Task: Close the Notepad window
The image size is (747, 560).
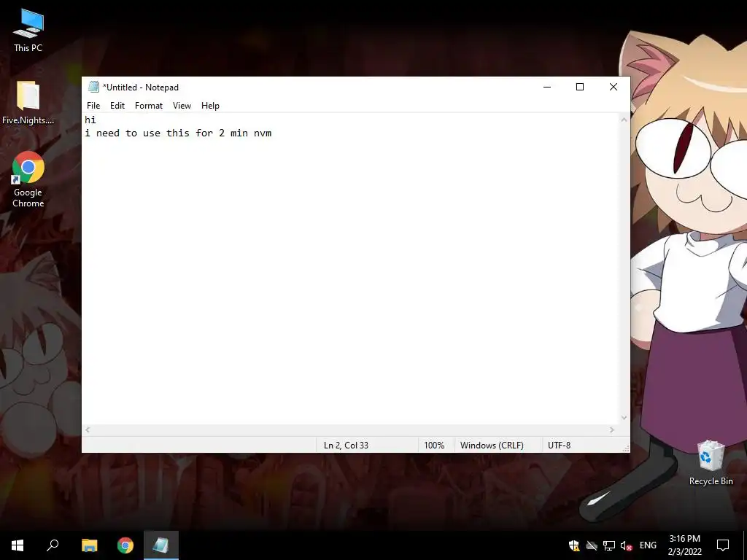Action: coord(614,87)
